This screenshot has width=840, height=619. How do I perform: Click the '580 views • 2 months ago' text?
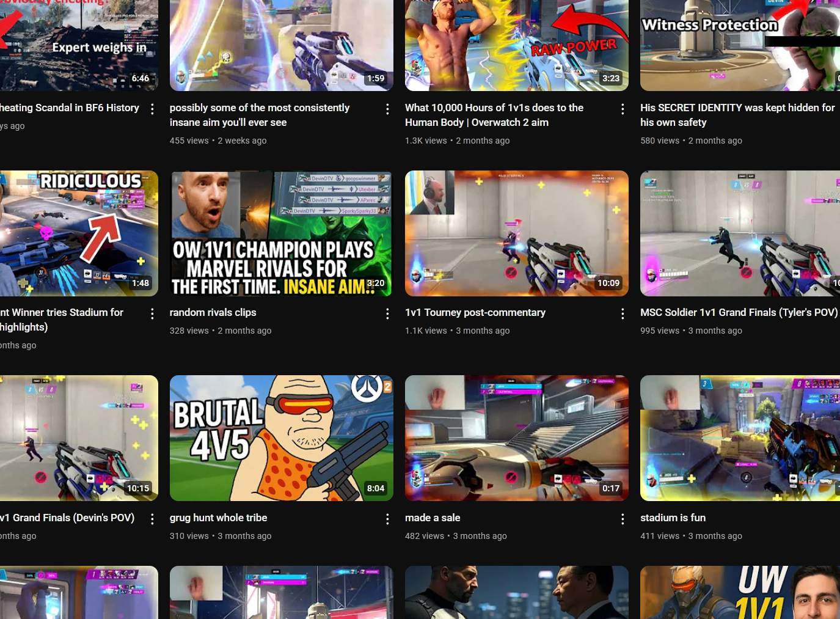click(692, 141)
